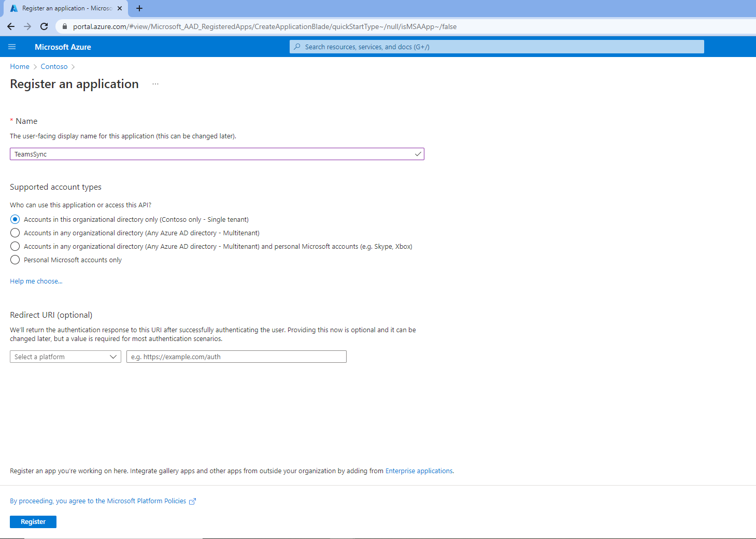Open the ellipsis menu beside Register an application
The height and width of the screenshot is (539, 756).
[x=155, y=84]
